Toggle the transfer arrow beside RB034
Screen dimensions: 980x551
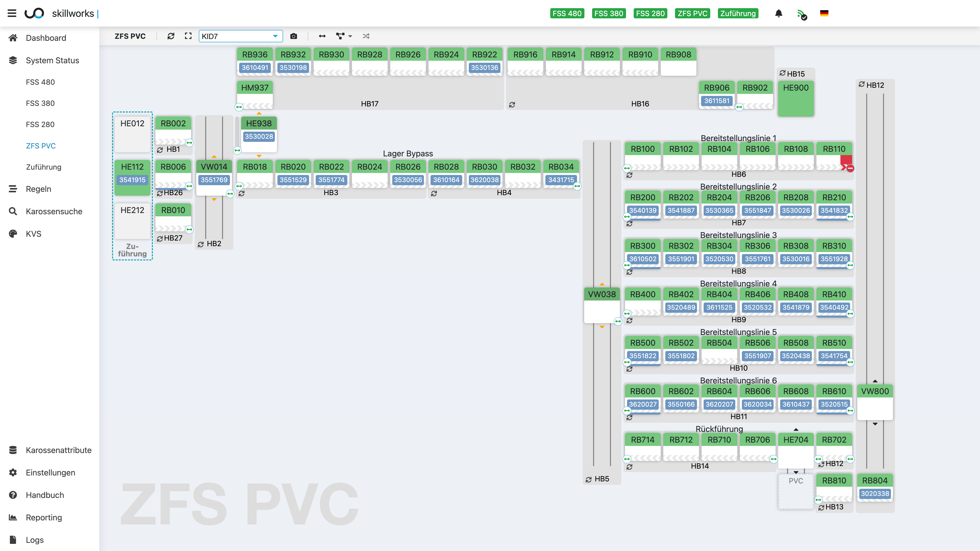point(577,186)
